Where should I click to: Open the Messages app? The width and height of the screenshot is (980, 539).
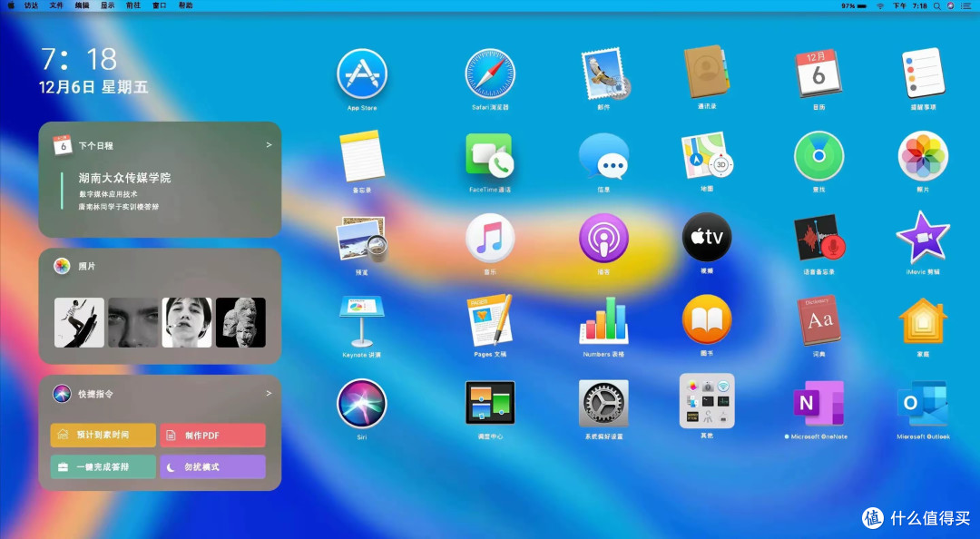[603, 156]
